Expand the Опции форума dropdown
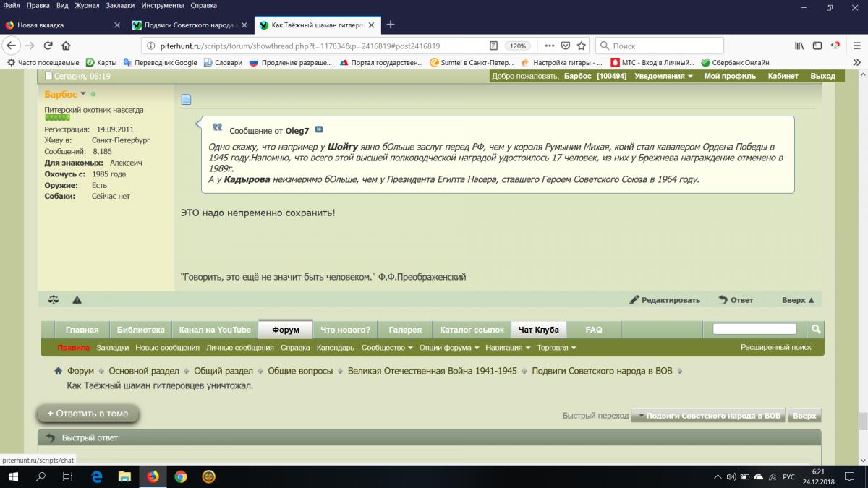868x488 pixels. pyautogui.click(x=449, y=348)
